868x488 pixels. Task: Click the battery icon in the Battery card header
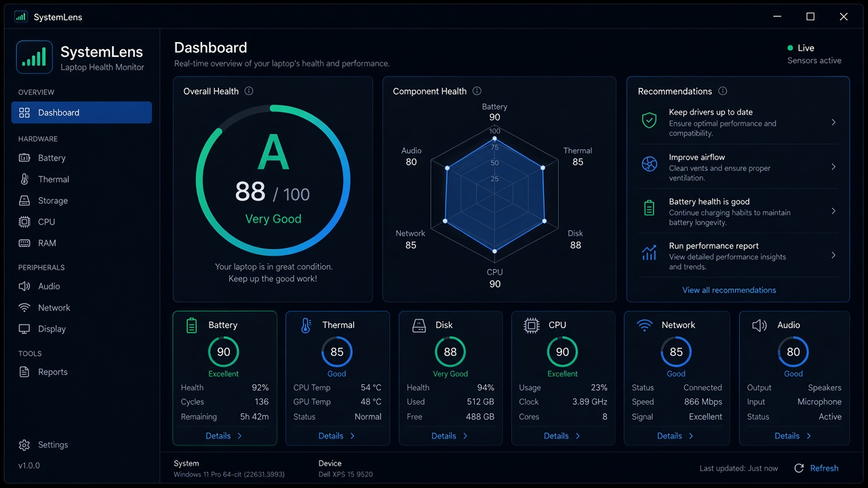point(192,325)
